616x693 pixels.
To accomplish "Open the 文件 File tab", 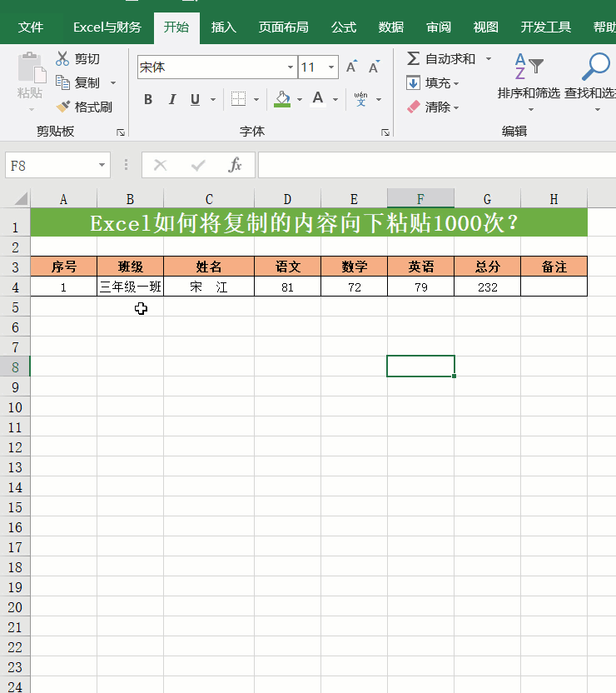I will click(31, 27).
